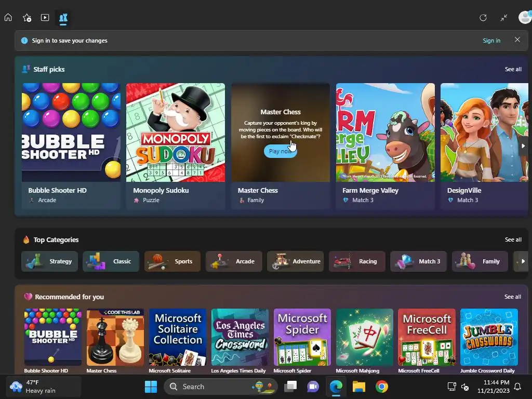
Task: Open the video play tab icon
Action: (45, 17)
